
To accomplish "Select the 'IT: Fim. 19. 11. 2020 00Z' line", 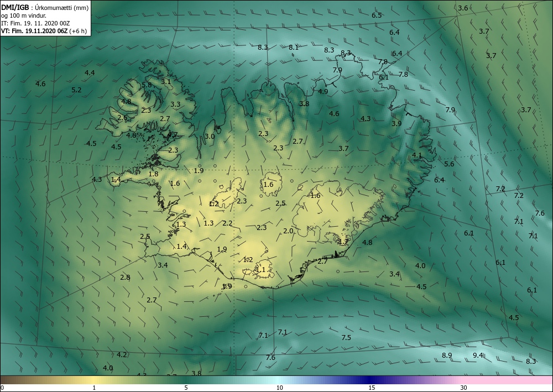I will [x=35, y=23].
